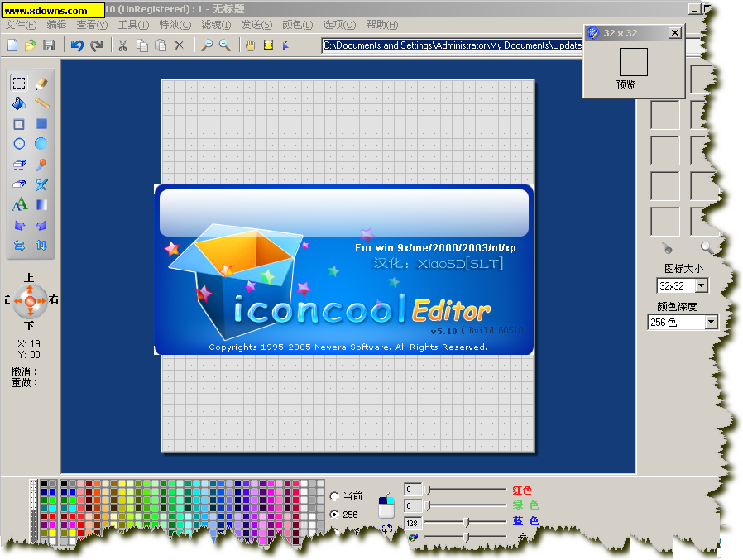Select the pencil drawing tool

[41, 83]
